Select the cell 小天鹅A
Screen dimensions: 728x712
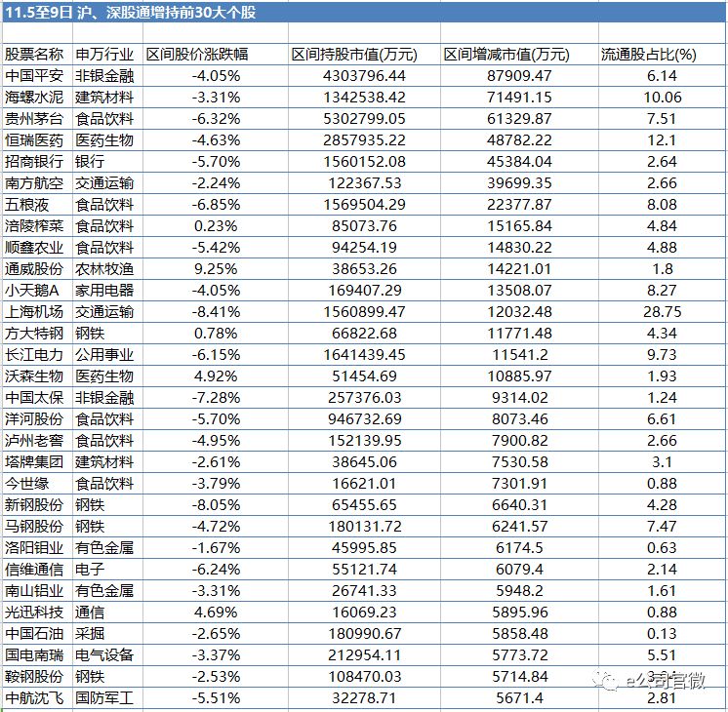click(31, 290)
